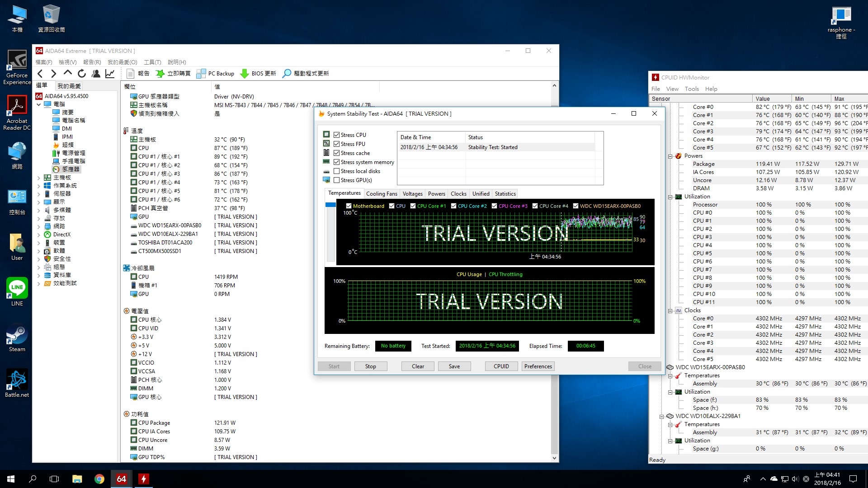The height and width of the screenshot is (488, 868).
Task: Expand the DirectX tree node
Action: (x=39, y=235)
